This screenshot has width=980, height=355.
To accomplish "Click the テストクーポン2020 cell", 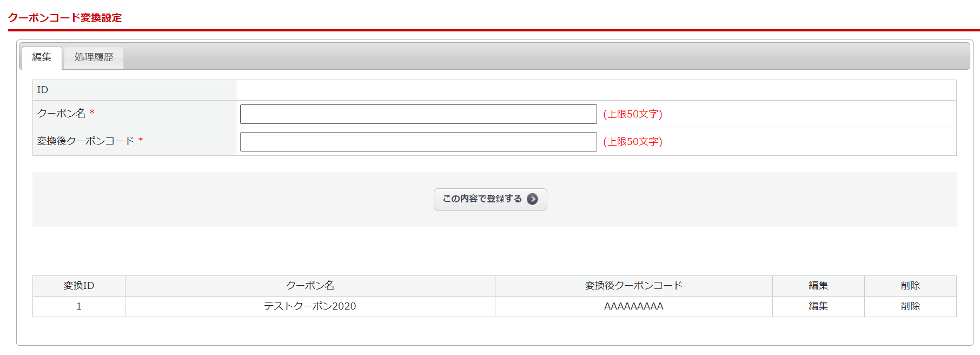I will click(x=310, y=306).
